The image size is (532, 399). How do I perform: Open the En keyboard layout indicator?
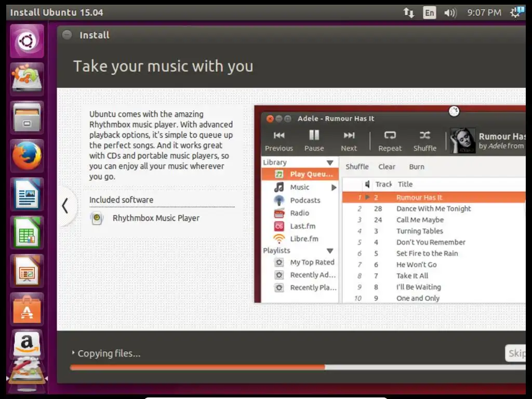(429, 13)
